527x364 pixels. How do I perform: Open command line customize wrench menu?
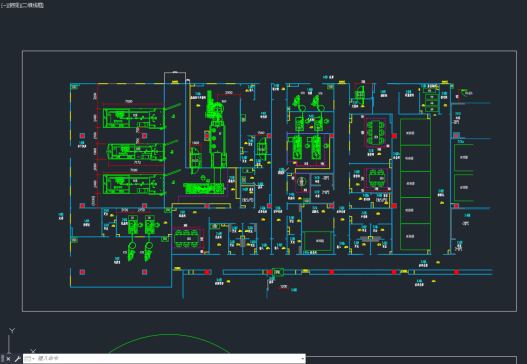pos(17,359)
